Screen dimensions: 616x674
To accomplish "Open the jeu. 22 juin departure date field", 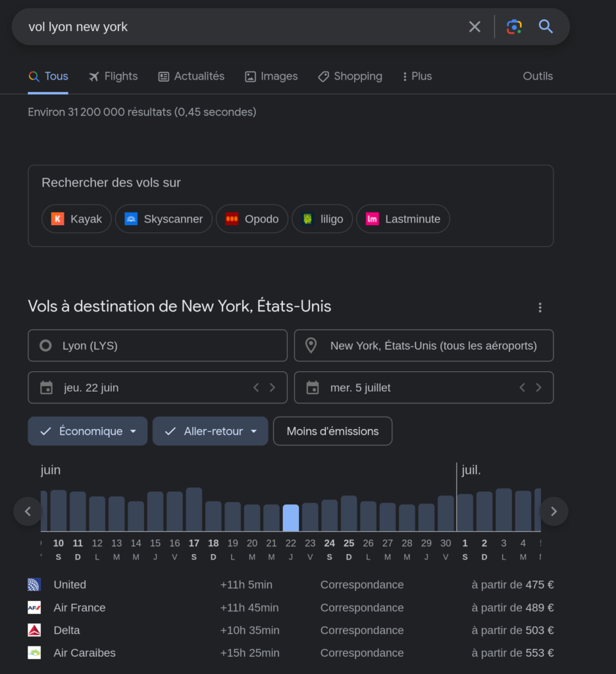I will (x=158, y=388).
